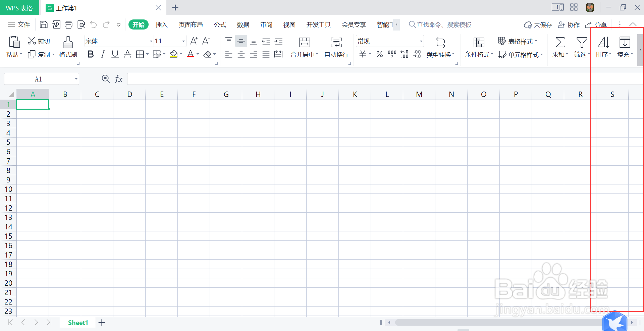Open Conditional Formatting (条件格式)
Screen dimensions: 644x331
pos(479,47)
